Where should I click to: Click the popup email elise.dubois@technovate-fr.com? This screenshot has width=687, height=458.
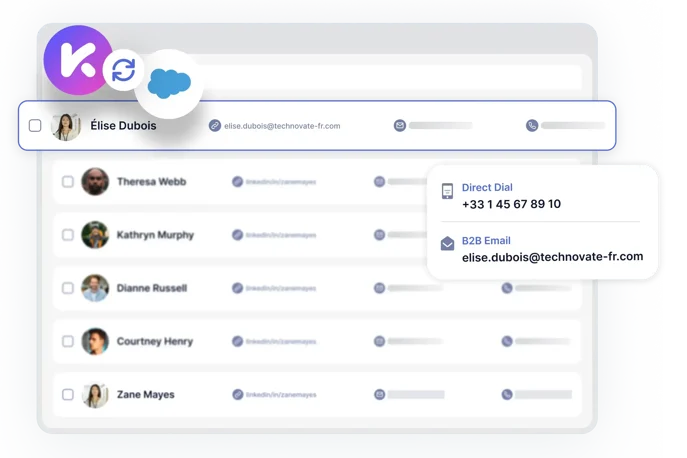[x=552, y=257]
